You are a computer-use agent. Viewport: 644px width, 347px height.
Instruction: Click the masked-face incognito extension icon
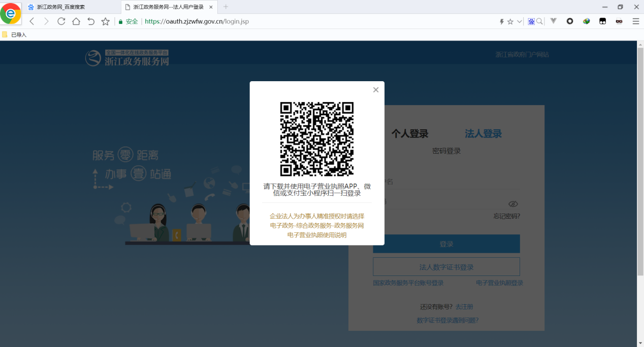click(619, 21)
